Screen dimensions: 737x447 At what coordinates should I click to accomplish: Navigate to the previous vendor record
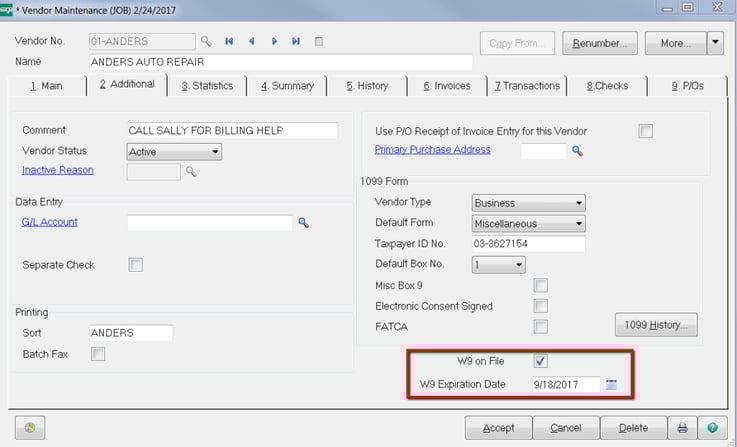252,42
